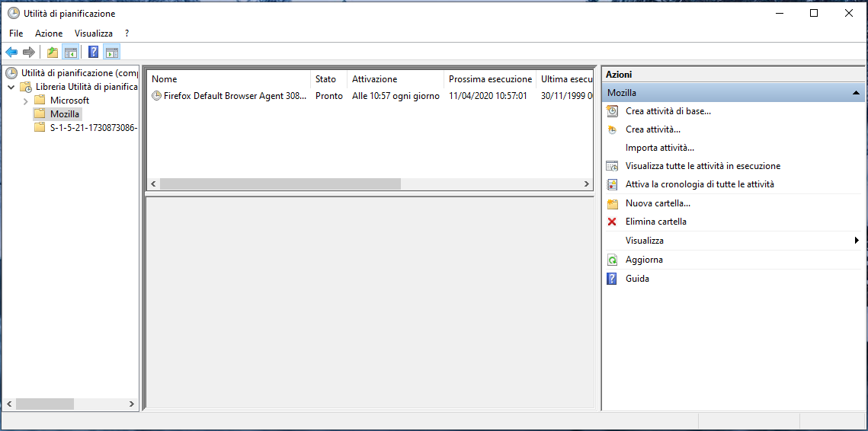This screenshot has height=431, width=868.
Task: Click the Nuova cartella folder icon
Action: 612,203
